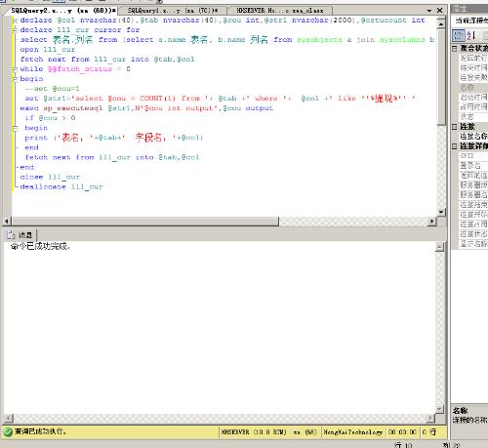The width and height of the screenshot is (488, 448).
Task: Open the active document list dropdown arrow
Action: coord(429,11)
